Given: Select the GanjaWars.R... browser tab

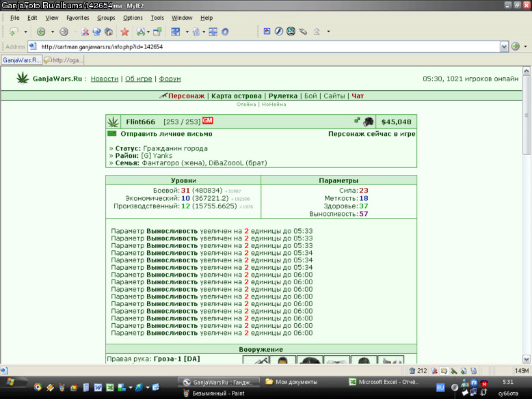Looking at the screenshot, I should point(22,60).
